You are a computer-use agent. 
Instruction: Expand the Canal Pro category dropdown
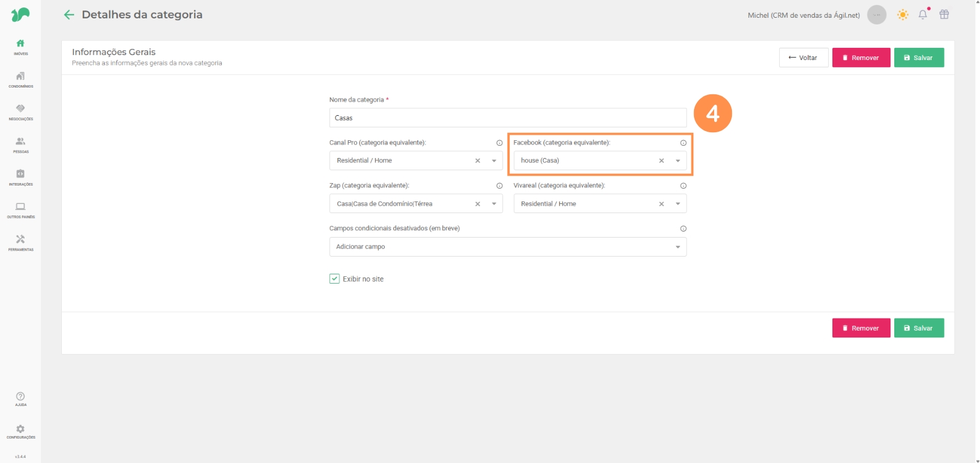(494, 161)
